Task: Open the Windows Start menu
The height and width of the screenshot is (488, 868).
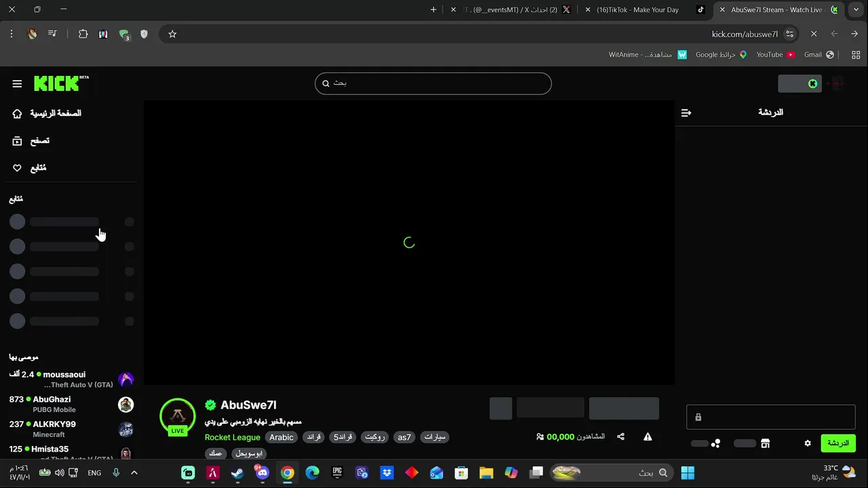Action: click(688, 472)
